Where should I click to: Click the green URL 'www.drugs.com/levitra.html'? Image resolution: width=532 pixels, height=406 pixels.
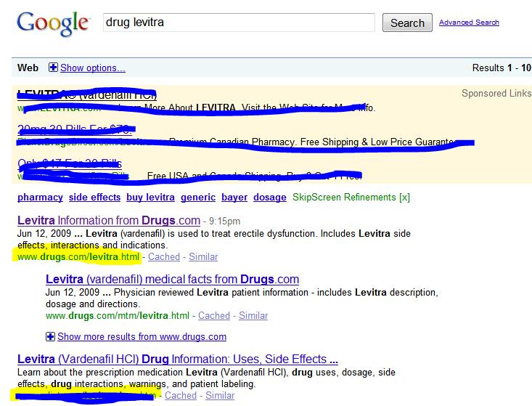pos(78,257)
